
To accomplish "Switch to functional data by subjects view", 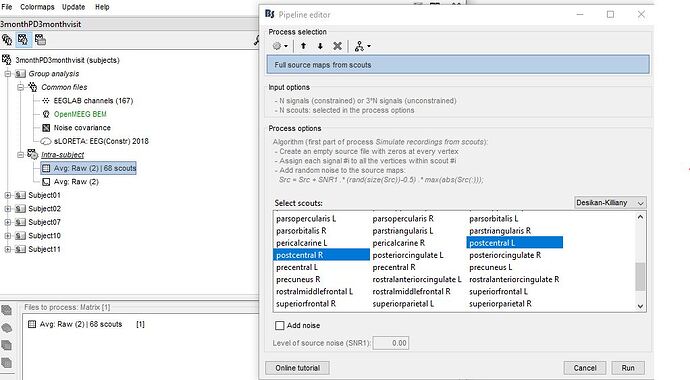I will pos(23,40).
